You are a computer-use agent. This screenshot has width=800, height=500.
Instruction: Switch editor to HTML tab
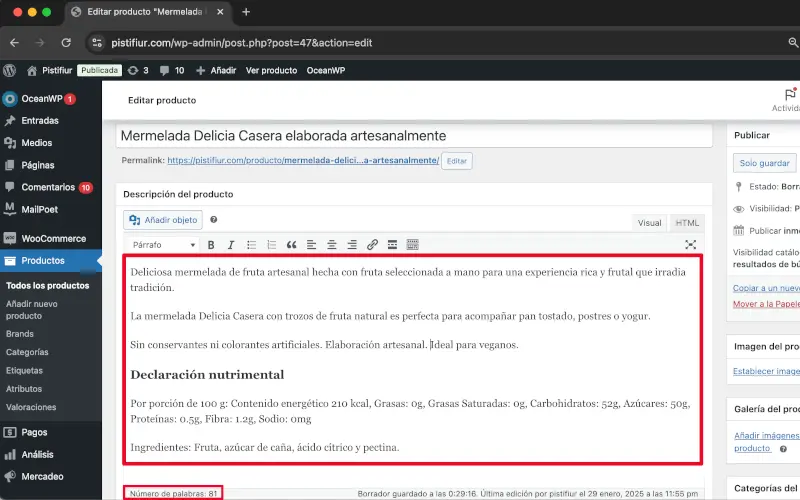pos(687,223)
